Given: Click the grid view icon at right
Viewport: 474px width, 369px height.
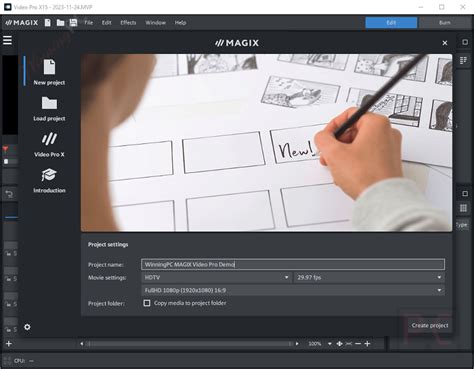Looking at the screenshot, I should (463, 208).
